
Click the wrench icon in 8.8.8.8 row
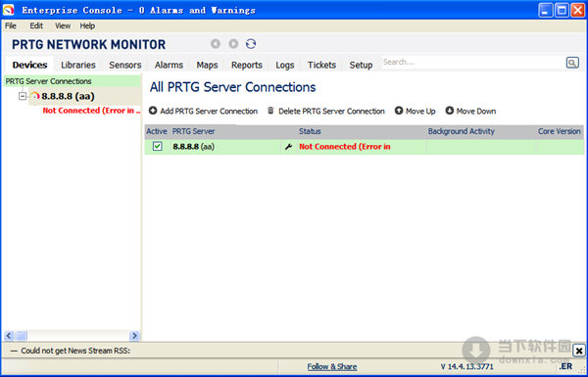[288, 147]
